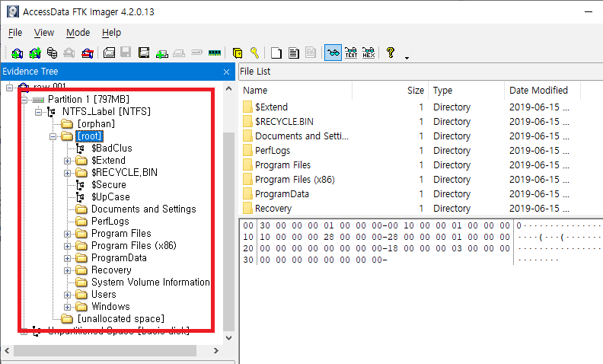Click the Decrypt key toolbar icon
Viewport: 603px width, 364px height.
point(254,53)
